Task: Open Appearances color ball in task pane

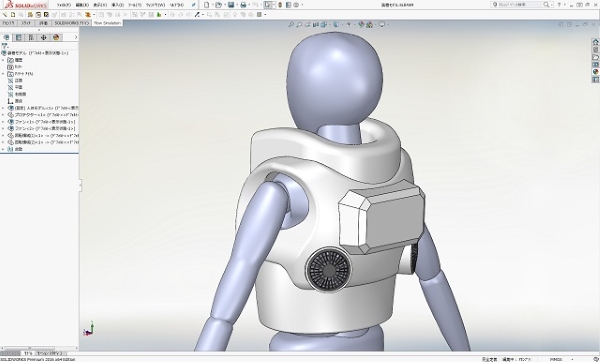Action: point(595,72)
